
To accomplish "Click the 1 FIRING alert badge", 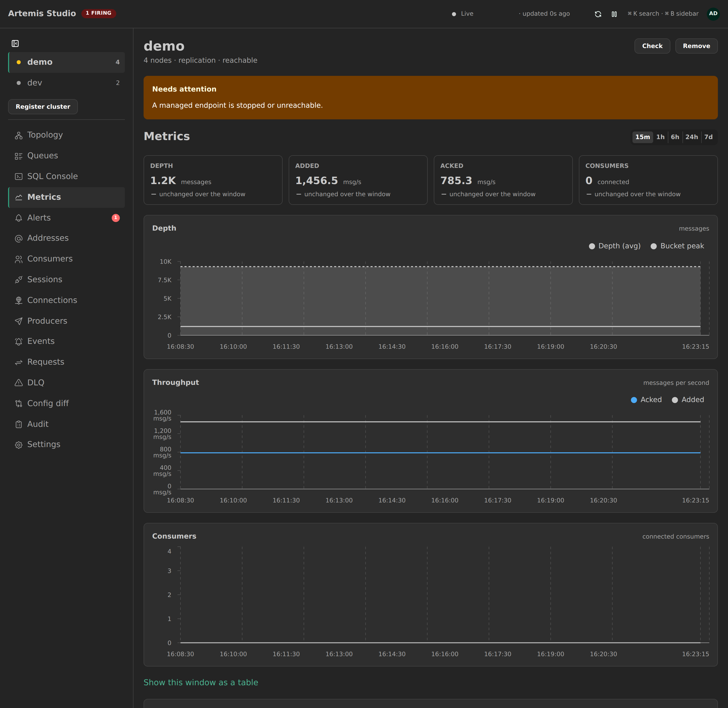I will [99, 13].
